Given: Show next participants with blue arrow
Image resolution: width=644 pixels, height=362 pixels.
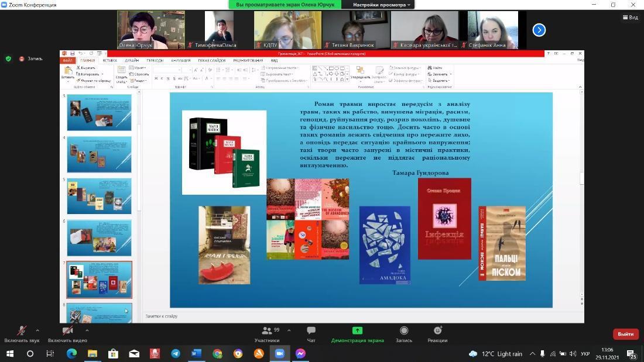Looking at the screenshot, I should click(539, 30).
